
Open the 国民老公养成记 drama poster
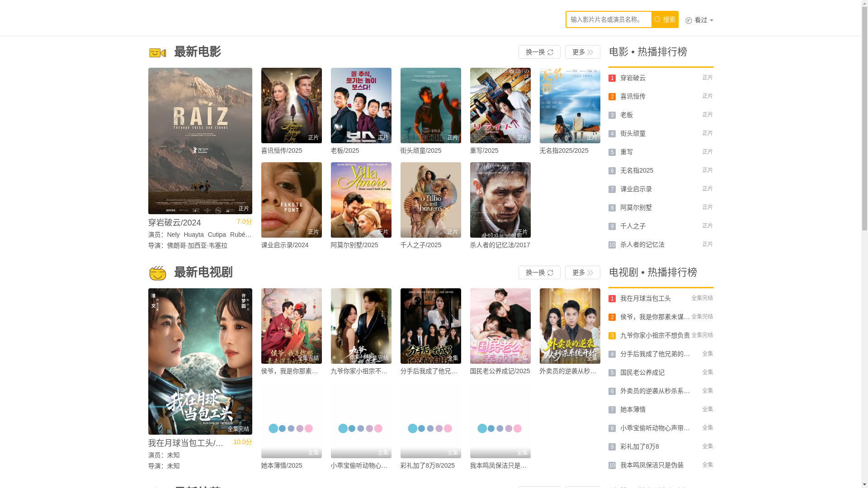(500, 326)
